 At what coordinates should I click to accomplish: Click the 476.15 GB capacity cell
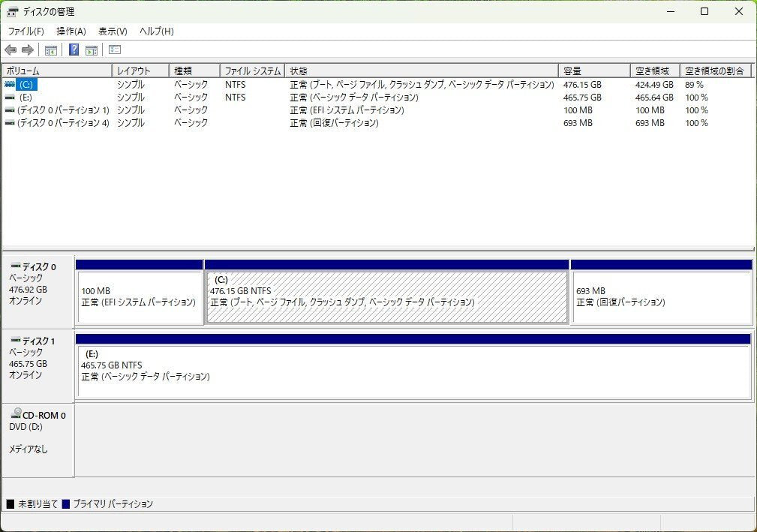(x=582, y=85)
